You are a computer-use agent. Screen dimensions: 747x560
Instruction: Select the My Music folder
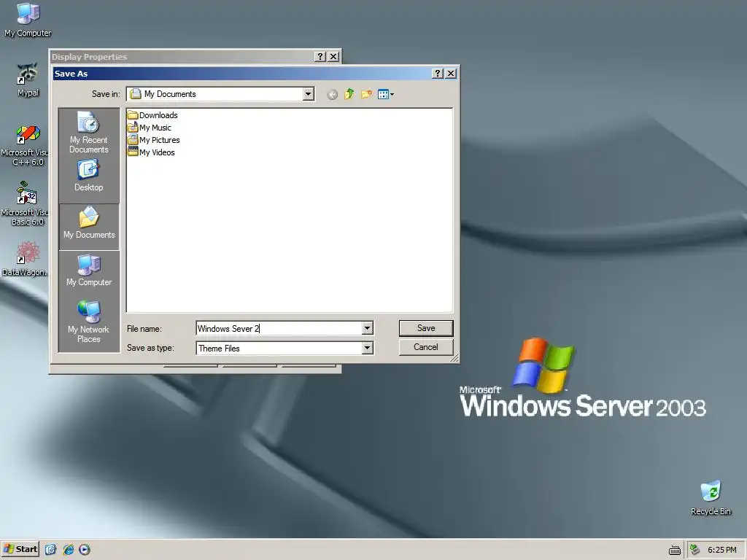click(x=149, y=128)
